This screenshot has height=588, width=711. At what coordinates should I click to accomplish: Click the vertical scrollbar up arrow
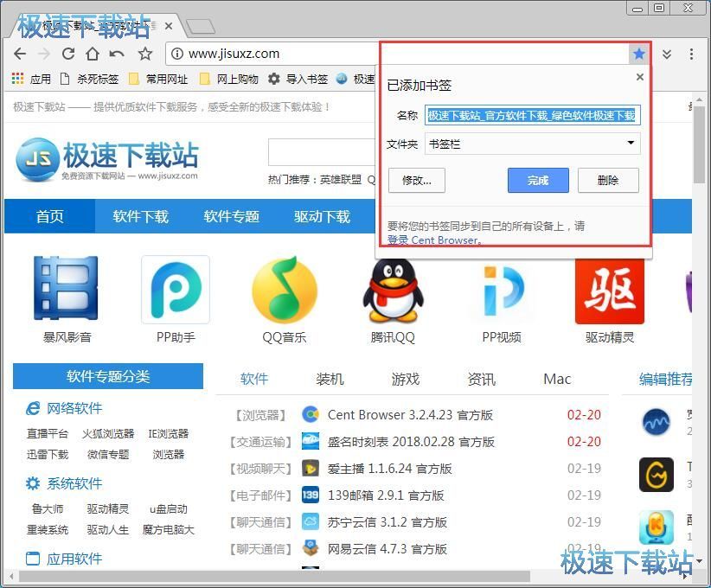coord(699,99)
